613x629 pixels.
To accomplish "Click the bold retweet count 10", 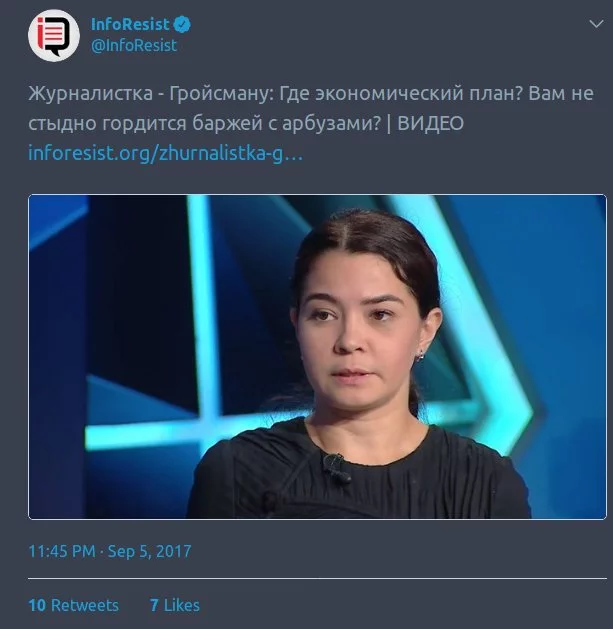I will 37,605.
